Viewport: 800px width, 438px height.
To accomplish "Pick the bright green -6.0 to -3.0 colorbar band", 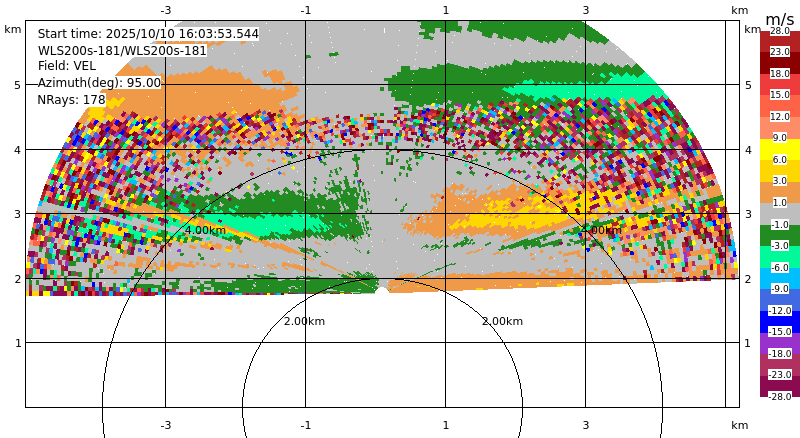I will coord(780,257).
